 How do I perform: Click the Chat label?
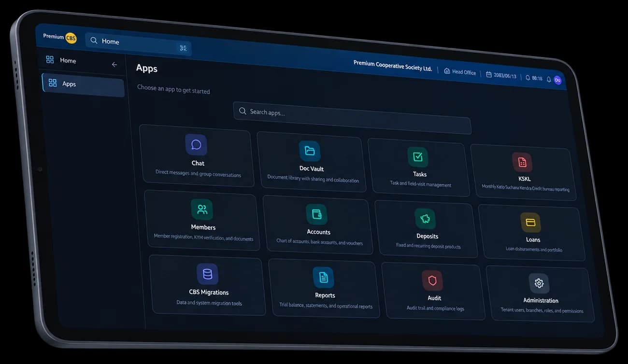point(198,163)
